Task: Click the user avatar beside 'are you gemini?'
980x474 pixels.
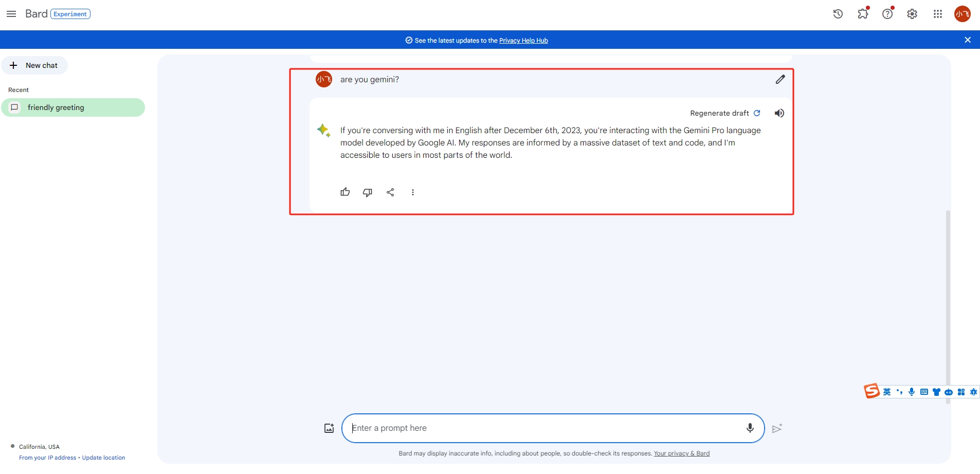Action: [x=324, y=79]
